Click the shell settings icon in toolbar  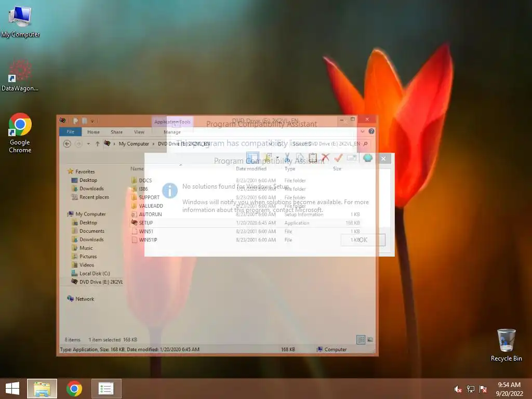point(368,158)
